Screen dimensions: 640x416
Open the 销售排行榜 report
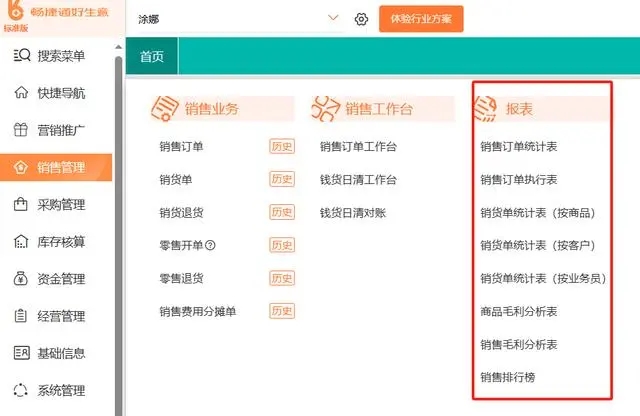click(x=508, y=377)
